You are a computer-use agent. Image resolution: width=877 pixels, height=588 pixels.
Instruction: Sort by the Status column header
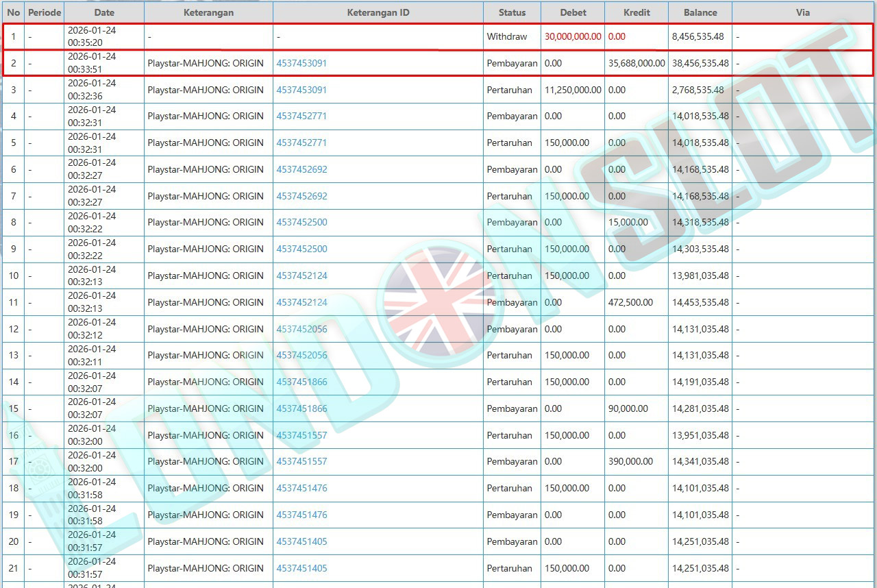pos(512,12)
